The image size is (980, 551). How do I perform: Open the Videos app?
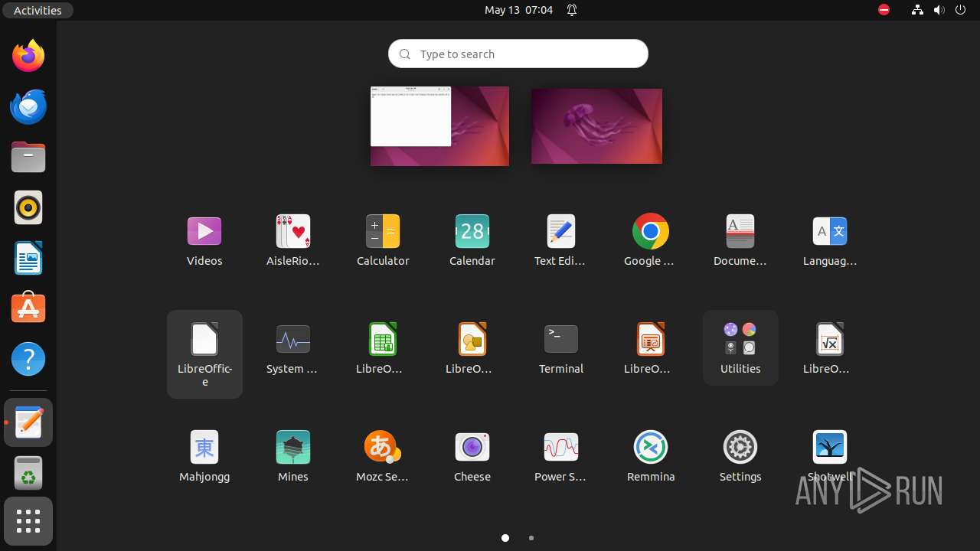tap(204, 240)
